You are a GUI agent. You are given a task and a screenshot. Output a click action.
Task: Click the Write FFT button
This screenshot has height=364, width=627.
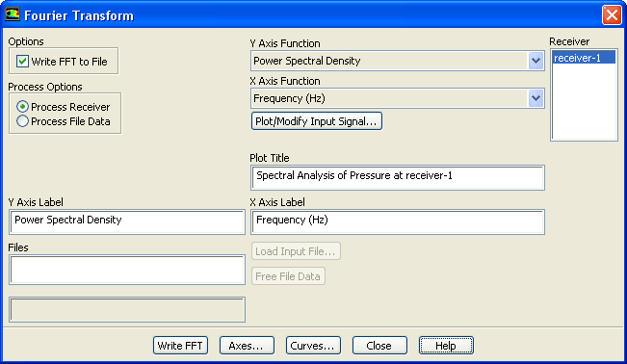tap(180, 345)
